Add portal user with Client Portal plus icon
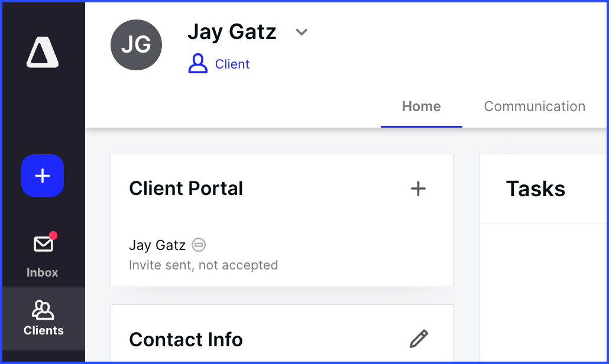 [418, 189]
